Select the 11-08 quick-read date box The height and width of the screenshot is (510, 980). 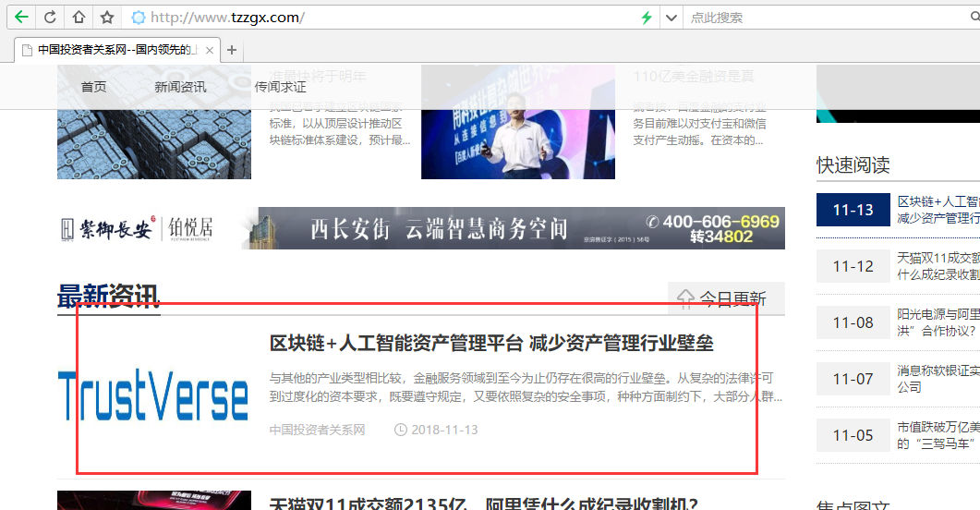point(853,322)
